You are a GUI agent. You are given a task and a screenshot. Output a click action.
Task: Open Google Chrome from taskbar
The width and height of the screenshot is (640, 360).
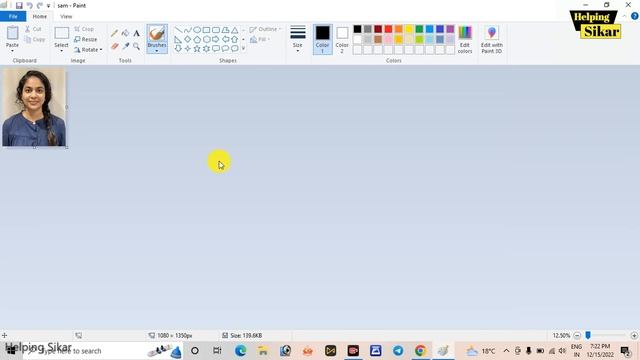(x=420, y=351)
